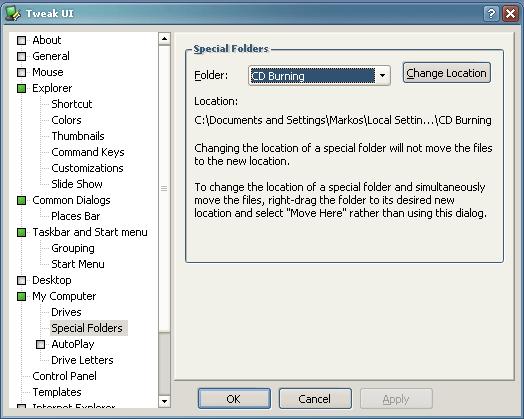Confirm with the OK button
The image size is (524, 419).
tap(234, 399)
